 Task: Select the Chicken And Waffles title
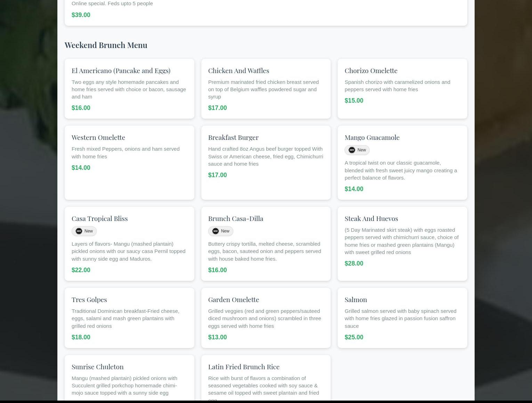point(238,70)
